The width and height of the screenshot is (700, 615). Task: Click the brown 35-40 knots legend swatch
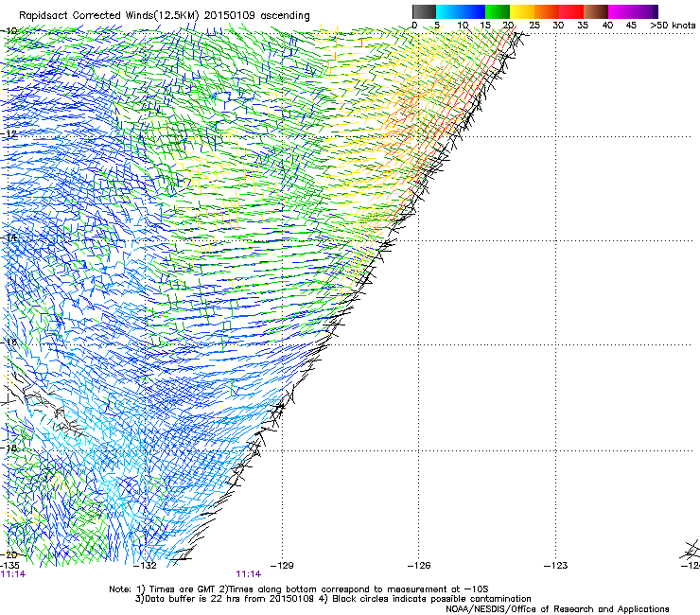[596, 11]
